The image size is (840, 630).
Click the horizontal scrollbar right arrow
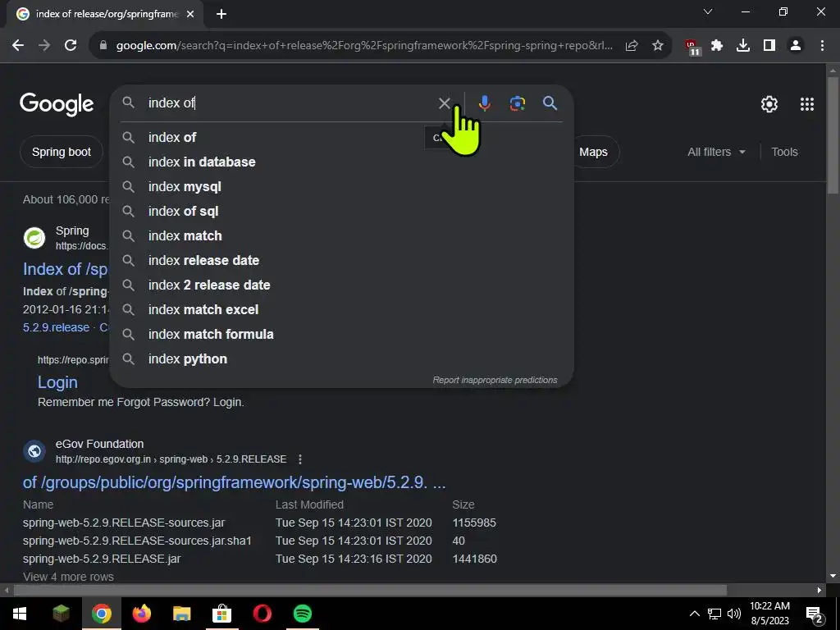819,591
